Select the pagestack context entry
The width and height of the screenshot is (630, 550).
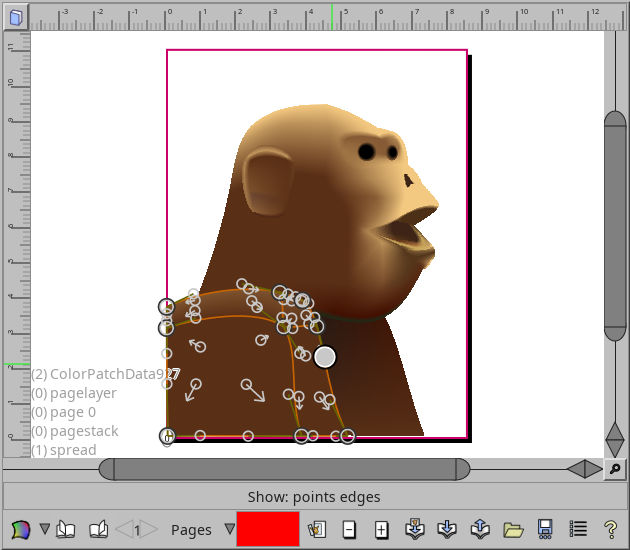[75, 431]
